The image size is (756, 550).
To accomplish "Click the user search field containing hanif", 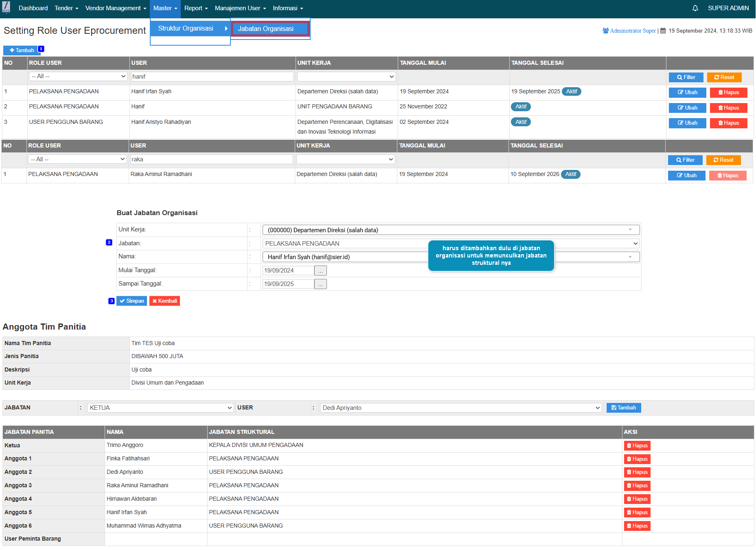I will point(212,77).
